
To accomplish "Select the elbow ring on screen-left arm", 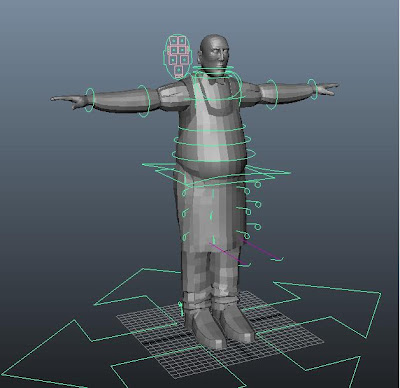I will pyautogui.click(x=144, y=101).
